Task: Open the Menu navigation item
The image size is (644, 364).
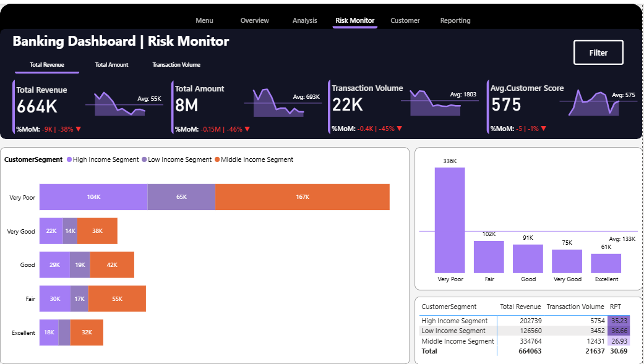Action: point(204,20)
